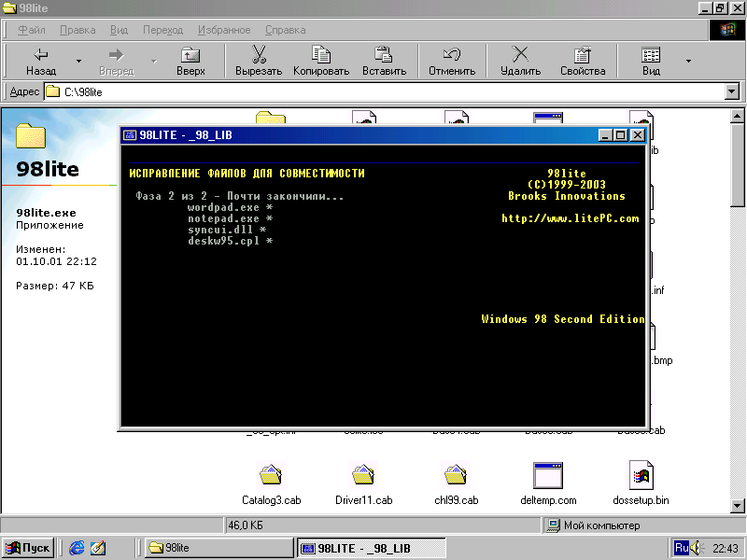Select the deltemp.com file icon
Viewport: 747px width, 560px height.
[x=548, y=475]
